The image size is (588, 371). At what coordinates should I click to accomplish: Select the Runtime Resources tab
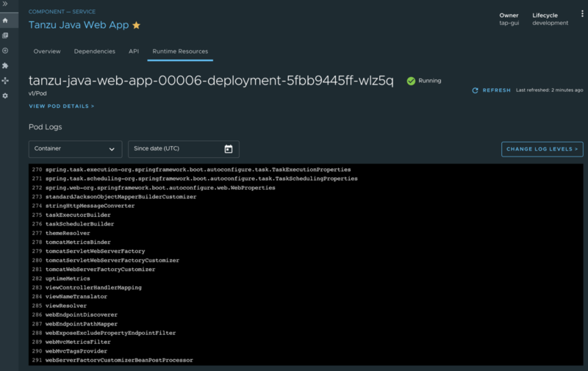(179, 51)
